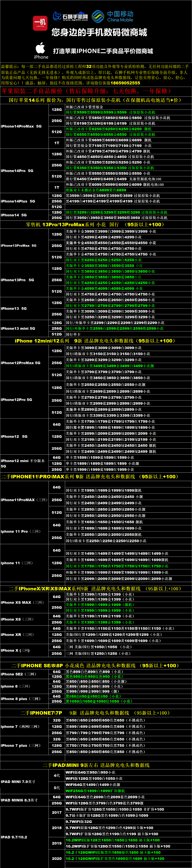Screen dimensions: 192x868
Task: Select the iPhone14 5G model label
Action: coord(14,215)
